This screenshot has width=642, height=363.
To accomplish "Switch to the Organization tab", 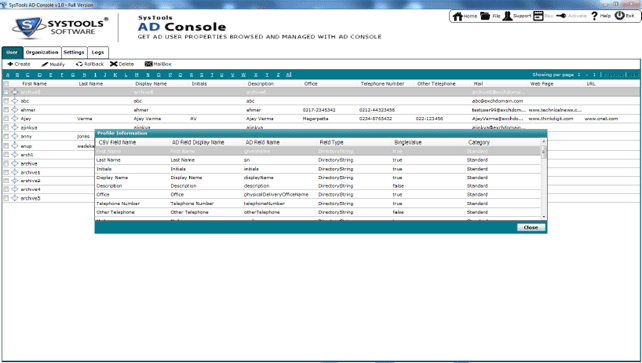I will tap(42, 52).
